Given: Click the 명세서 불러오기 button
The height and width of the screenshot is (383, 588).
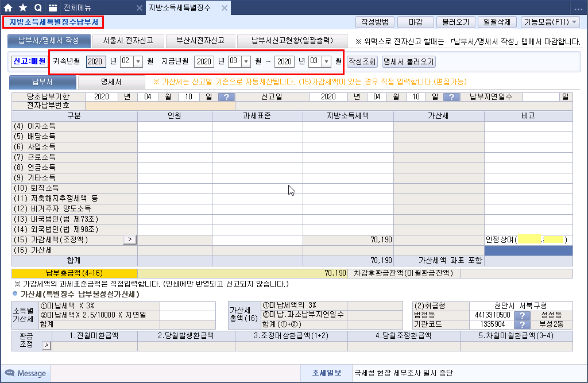Looking at the screenshot, I should coord(408,61).
